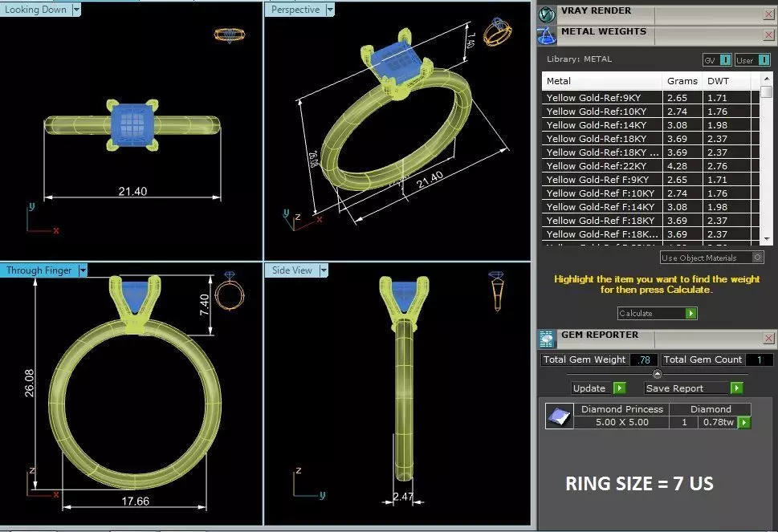Viewport: 778px width, 532px height.
Task: Click the 17.66 dimension in Through Finger view
Action: [x=135, y=502]
